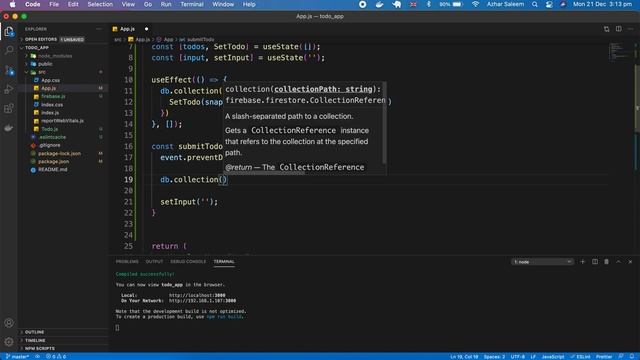640x360 pixels.
Task: Select the TERMINAL panel tab
Action: (224, 262)
